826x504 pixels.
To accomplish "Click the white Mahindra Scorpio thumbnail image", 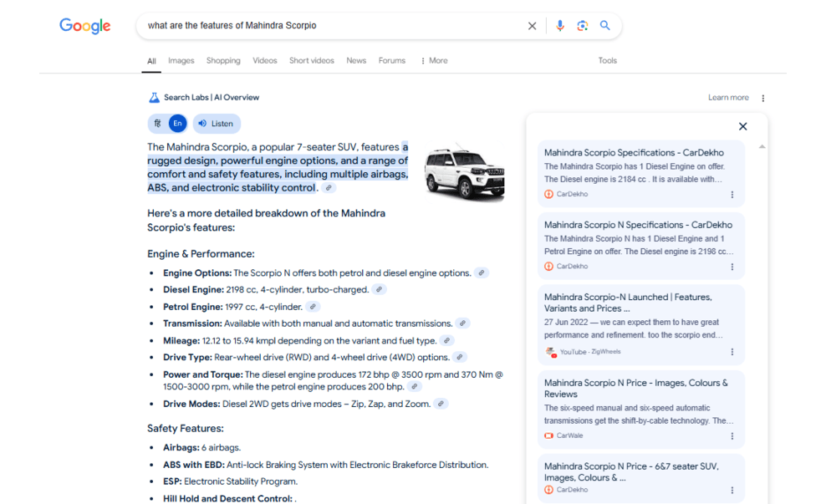I will point(464,173).
